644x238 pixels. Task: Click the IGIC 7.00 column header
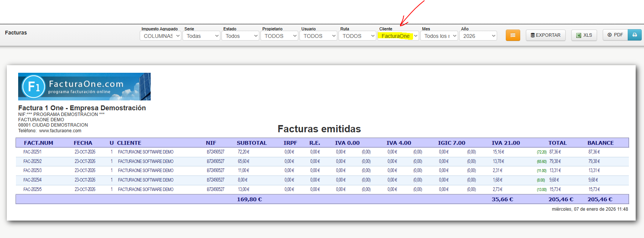point(452,143)
